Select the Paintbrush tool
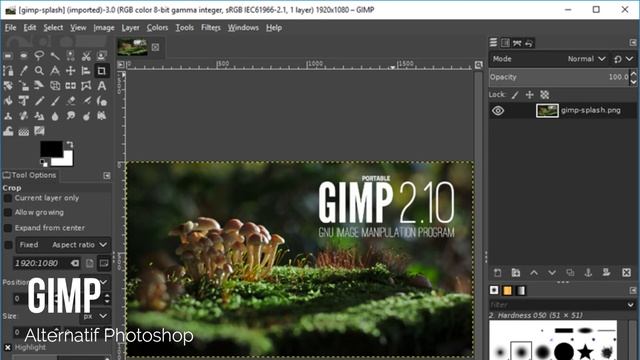 55,101
